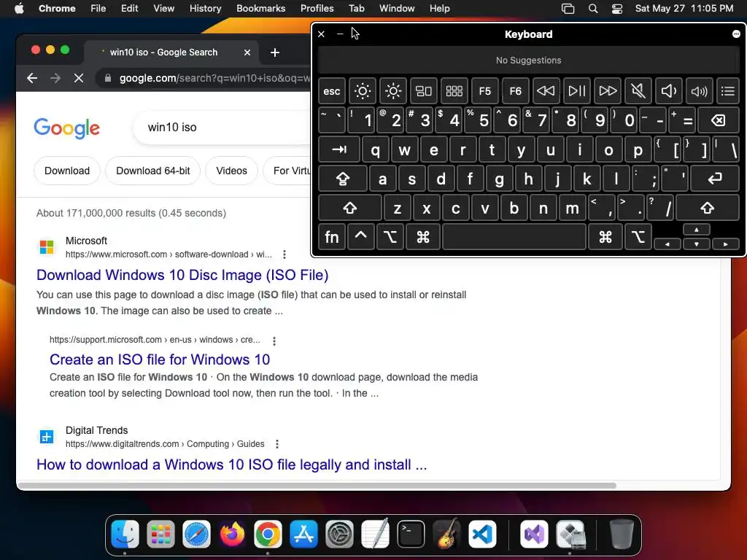Open the Digital Trends ISO guide link
This screenshot has height=560, width=747.
231,464
